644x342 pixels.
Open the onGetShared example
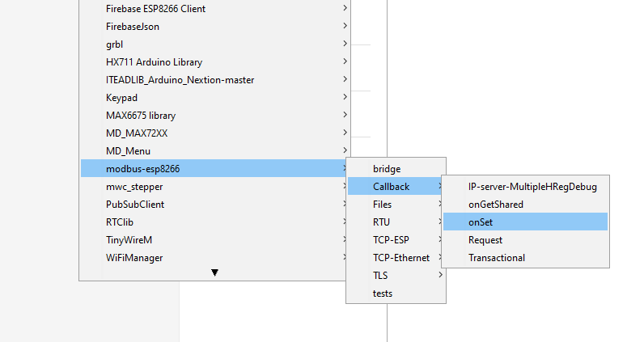525,205
